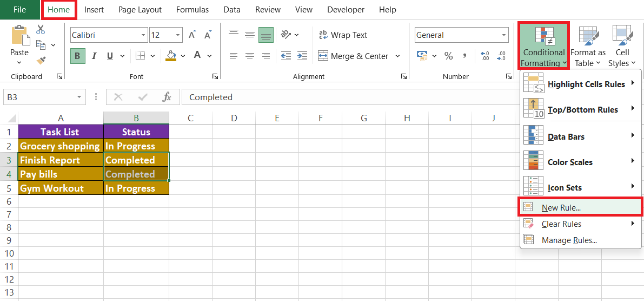Screen dimensions: 644x301
Task: Choose Manage Rules... menu entry
Action: click(x=580, y=240)
